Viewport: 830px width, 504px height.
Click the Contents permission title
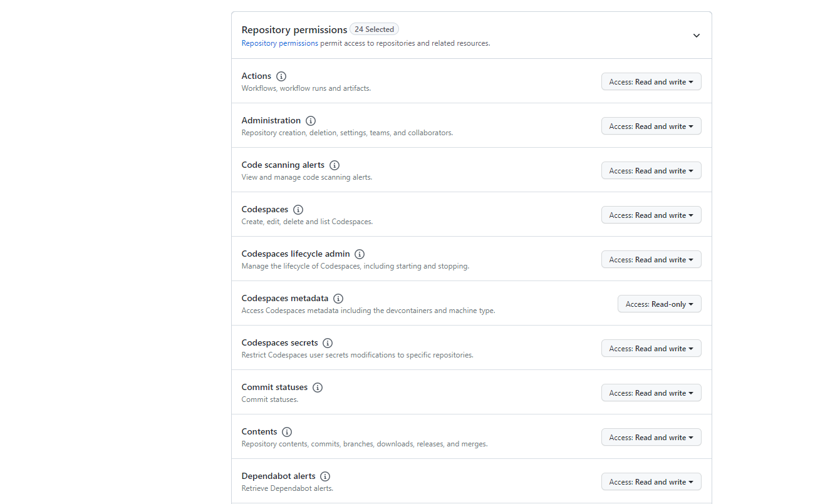pos(259,431)
